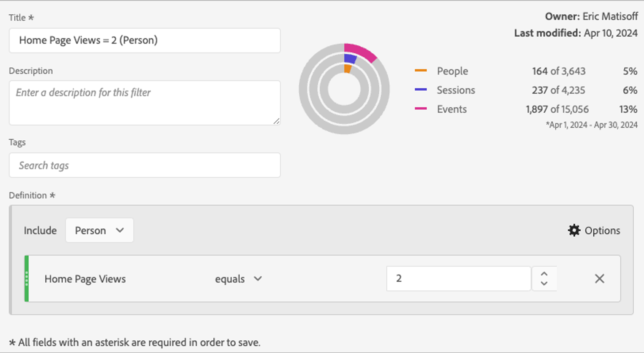This screenshot has width=644, height=353.
Task: Remove the Home Page Views rule
Action: [x=599, y=279]
